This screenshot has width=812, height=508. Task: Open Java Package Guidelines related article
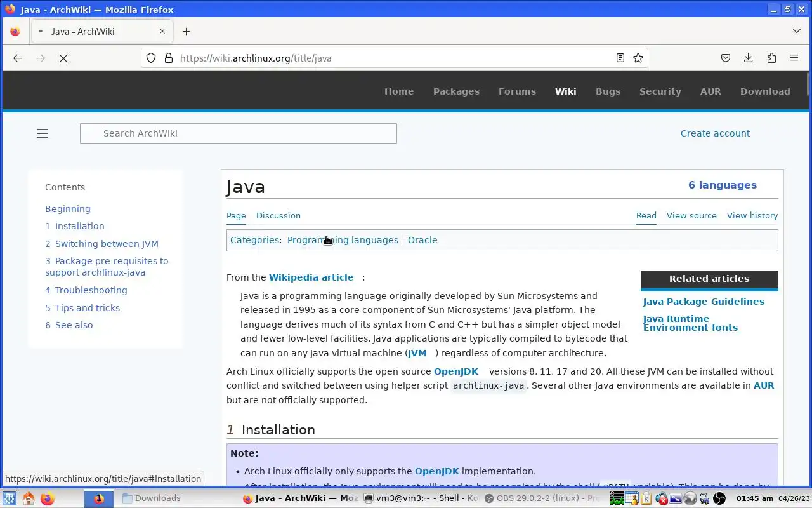tap(704, 302)
